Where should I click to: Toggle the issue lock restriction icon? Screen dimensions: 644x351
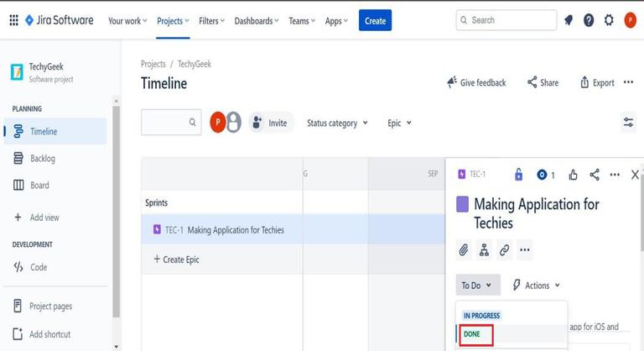coord(518,175)
